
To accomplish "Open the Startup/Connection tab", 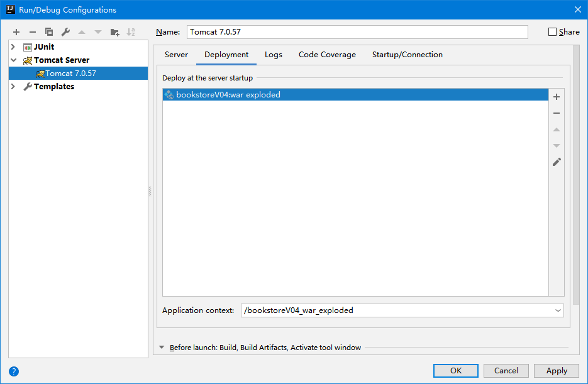I will 408,55.
